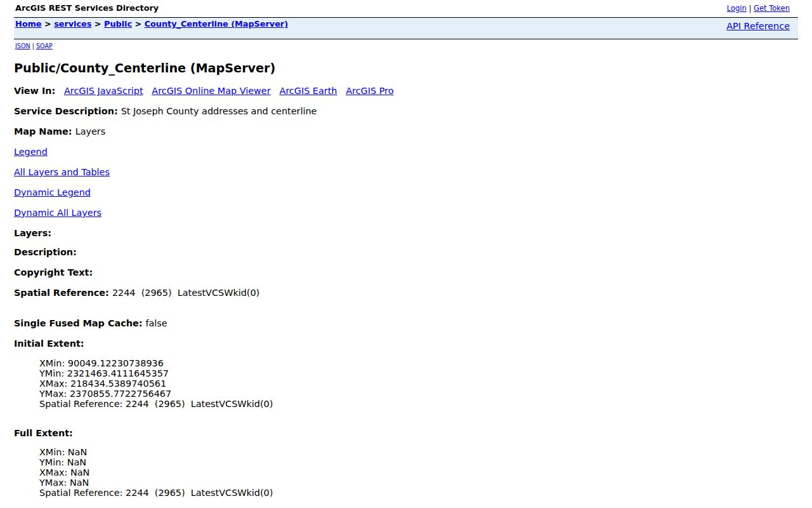The height and width of the screenshot is (508, 812).
Task: Click the XMax value 218434.5389740561
Action: pos(117,384)
